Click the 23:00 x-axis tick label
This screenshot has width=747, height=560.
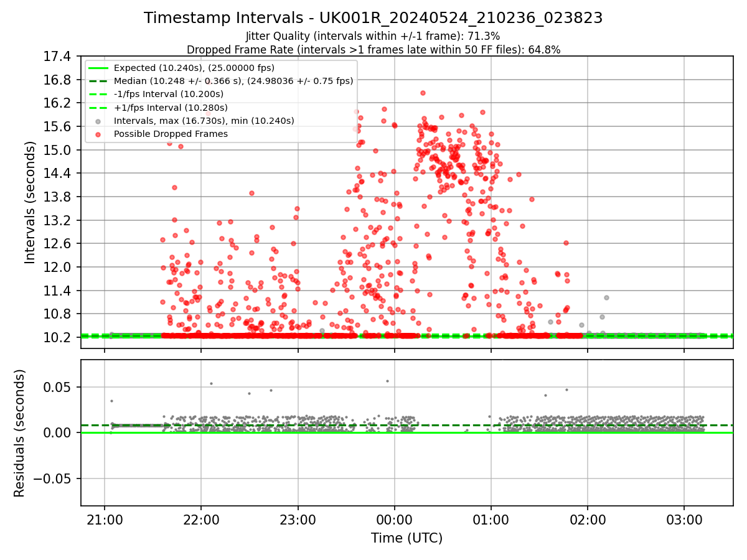(298, 519)
